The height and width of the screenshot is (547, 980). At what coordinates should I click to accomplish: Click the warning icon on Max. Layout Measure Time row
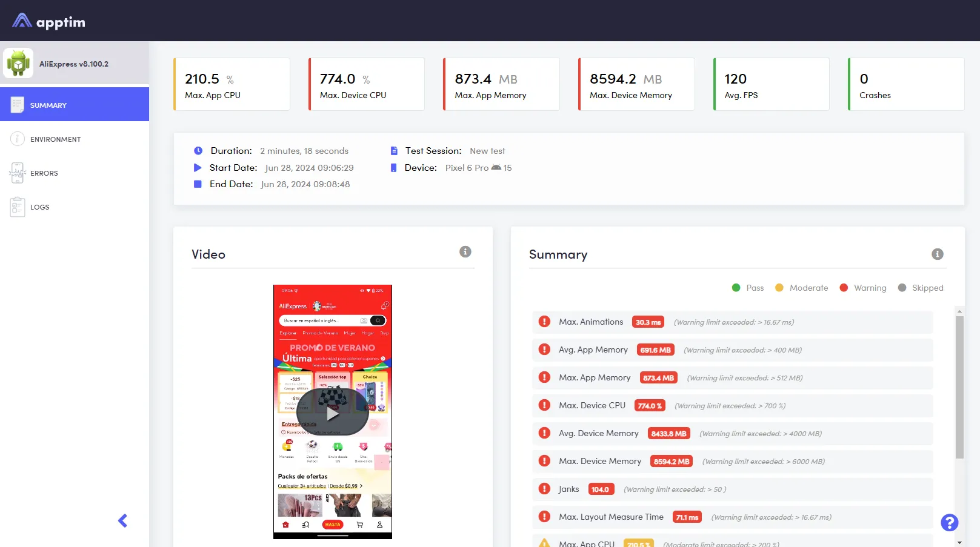pyautogui.click(x=544, y=517)
